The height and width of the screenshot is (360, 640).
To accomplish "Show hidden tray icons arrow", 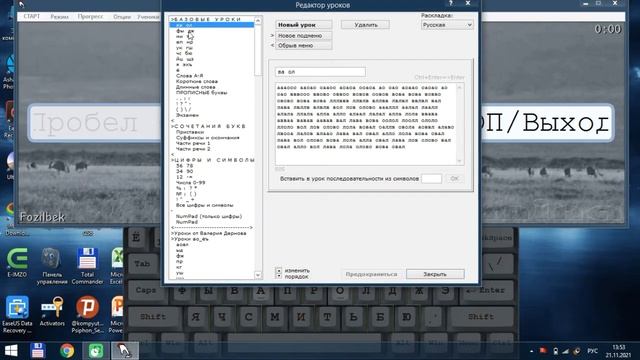I will pyautogui.click(x=531, y=351).
